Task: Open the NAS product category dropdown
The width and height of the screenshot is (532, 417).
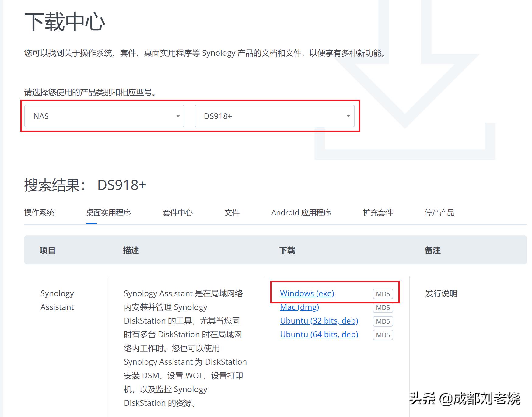Action: pos(103,116)
